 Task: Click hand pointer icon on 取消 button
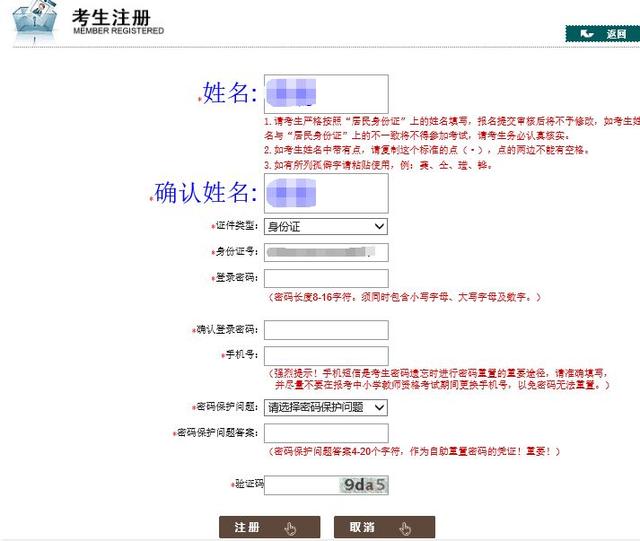(405, 528)
